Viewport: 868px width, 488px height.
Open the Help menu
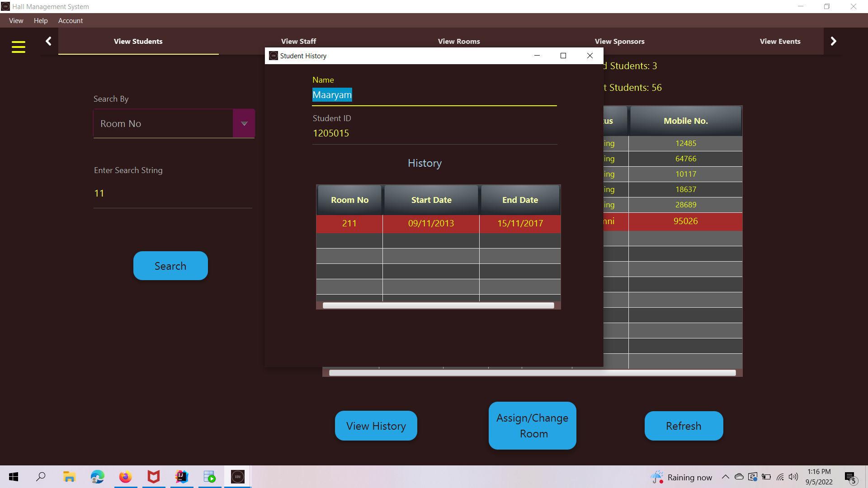pos(41,21)
